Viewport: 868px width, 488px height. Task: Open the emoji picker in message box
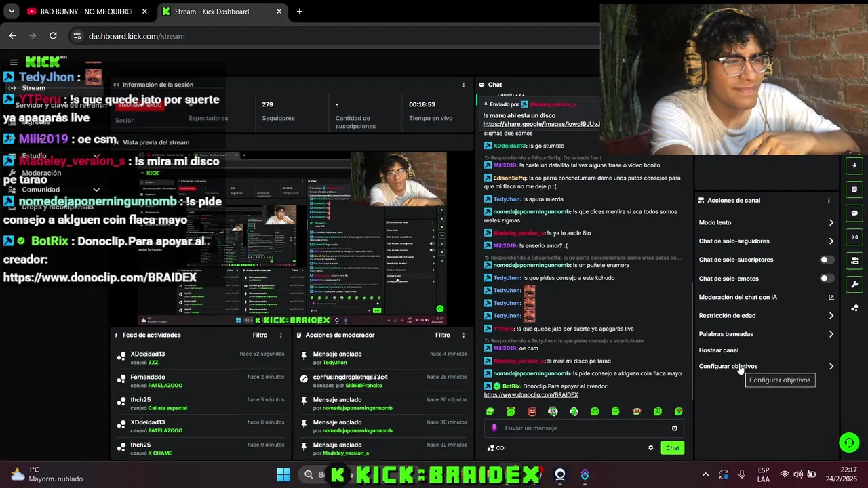click(x=675, y=428)
